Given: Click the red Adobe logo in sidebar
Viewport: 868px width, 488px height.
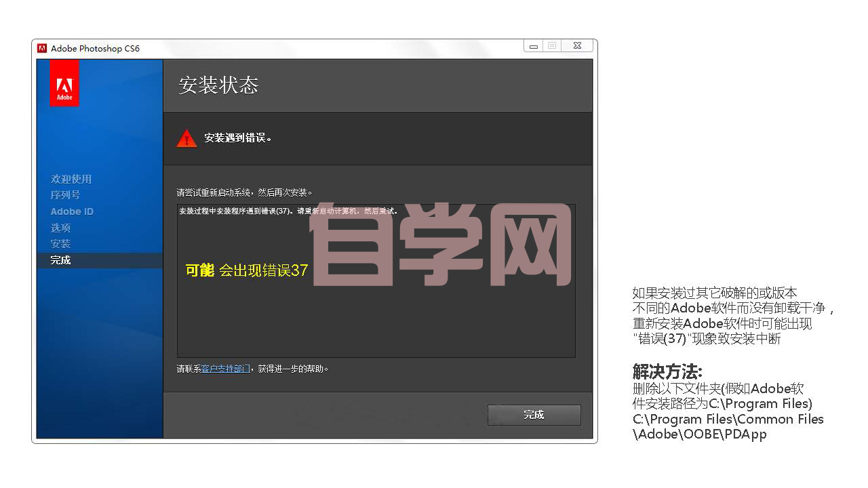Looking at the screenshot, I should [64, 83].
